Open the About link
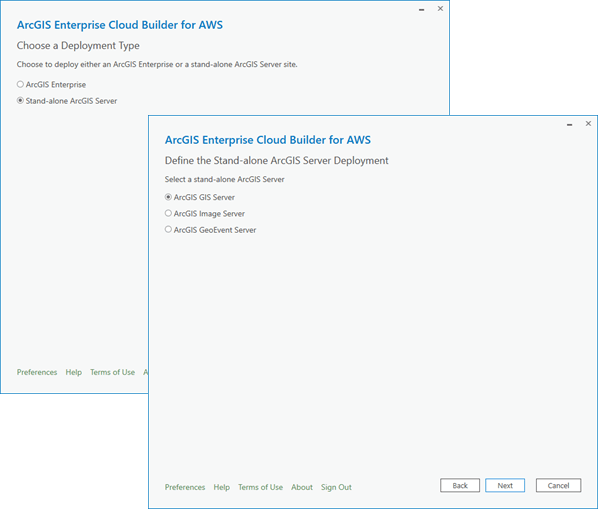 302,487
